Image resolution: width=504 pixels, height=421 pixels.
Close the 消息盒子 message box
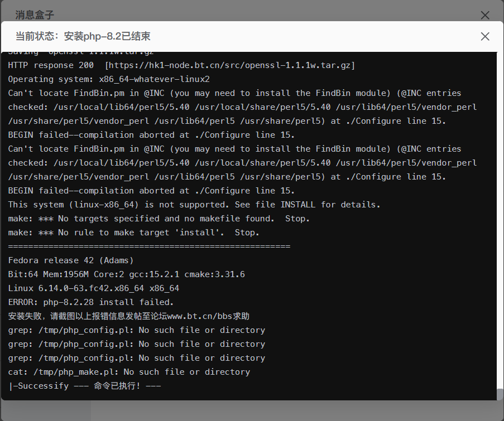click(x=484, y=15)
